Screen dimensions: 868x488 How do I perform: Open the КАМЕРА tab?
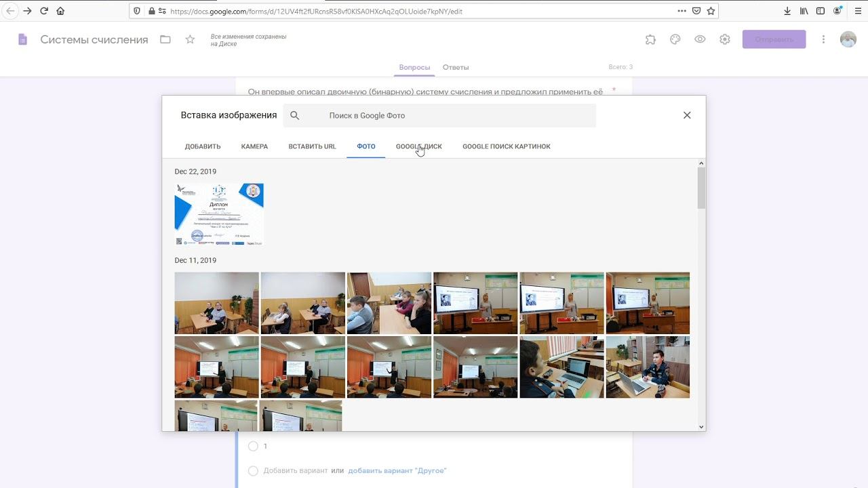(x=254, y=146)
